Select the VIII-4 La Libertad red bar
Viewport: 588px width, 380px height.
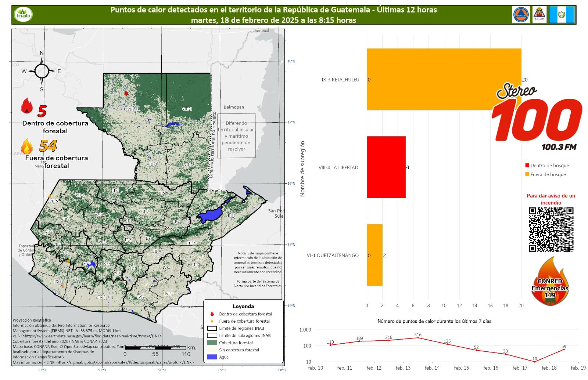click(x=386, y=167)
